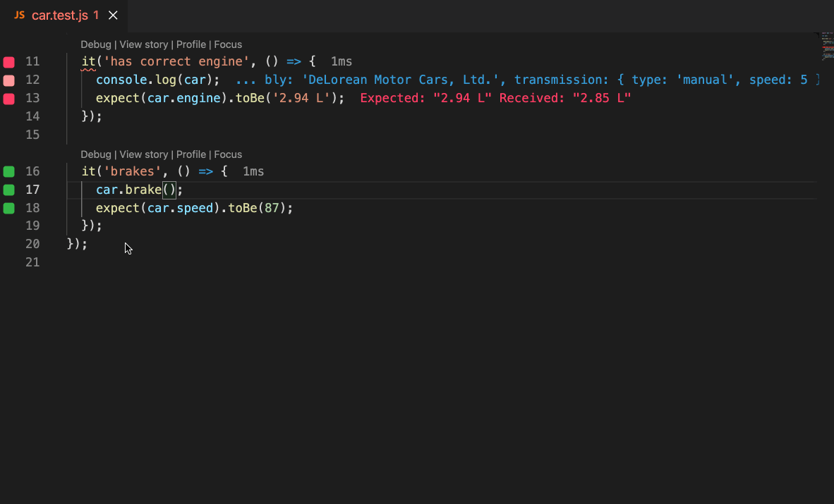Click the minimap code overview in the top right
834x504 pixels.
click(x=827, y=46)
